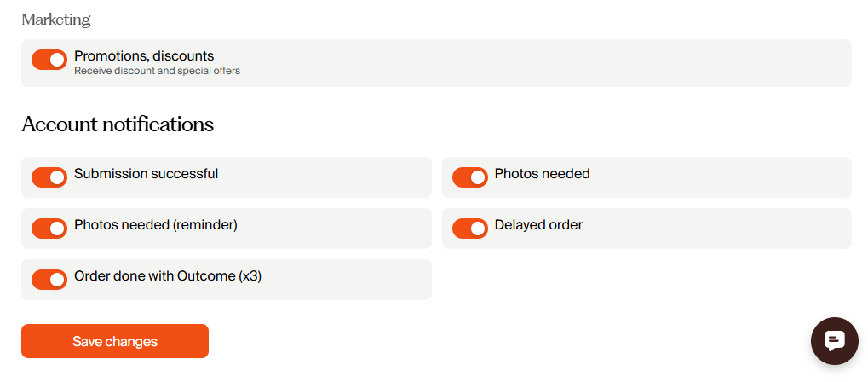Disable the Delayed order toggle
The width and height of the screenshot is (868, 382).
pyautogui.click(x=469, y=229)
